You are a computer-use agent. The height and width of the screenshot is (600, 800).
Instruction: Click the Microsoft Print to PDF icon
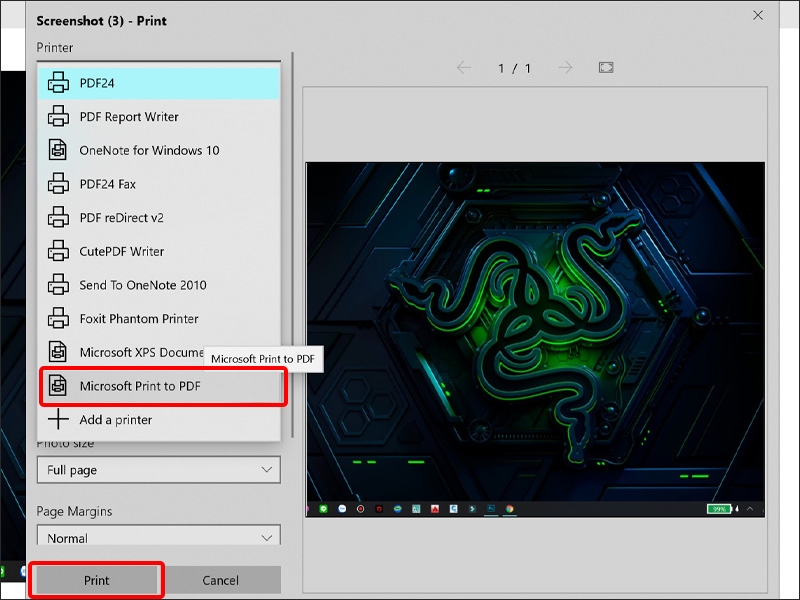58,386
